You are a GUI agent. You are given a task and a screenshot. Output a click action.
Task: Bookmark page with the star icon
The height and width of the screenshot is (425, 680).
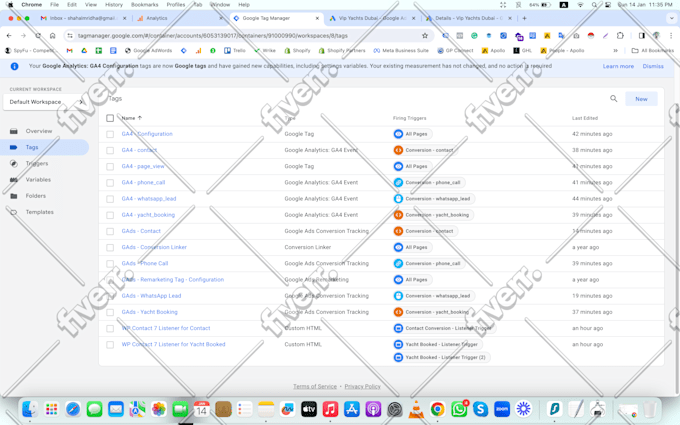(x=425, y=36)
